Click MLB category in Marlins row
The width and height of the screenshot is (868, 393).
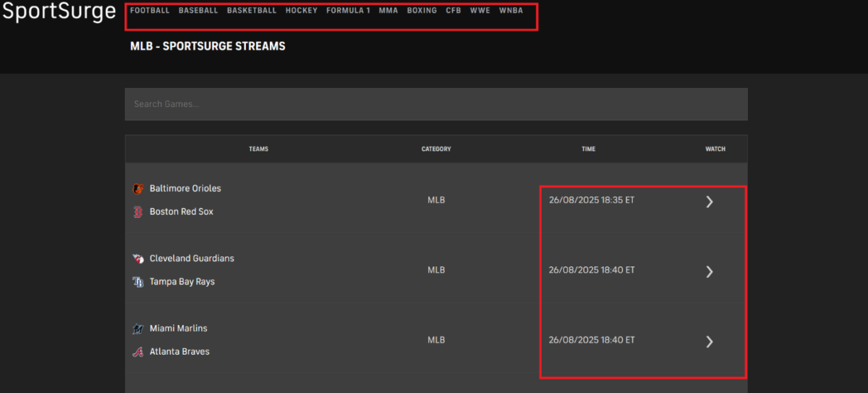436,339
